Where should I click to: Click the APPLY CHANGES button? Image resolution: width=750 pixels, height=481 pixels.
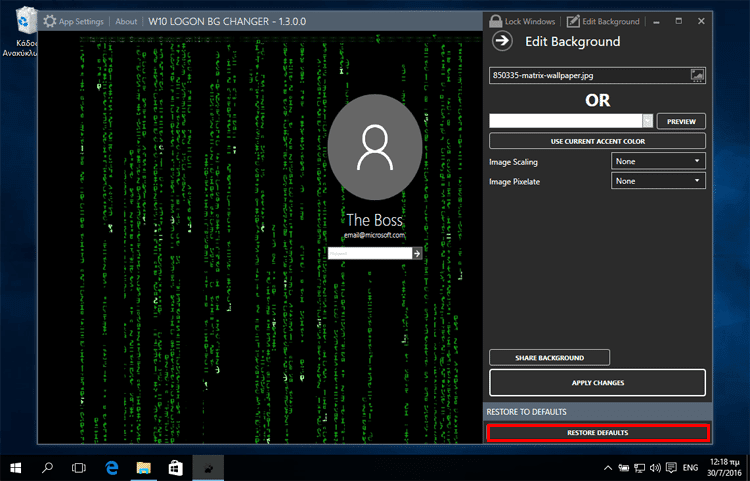(597, 383)
